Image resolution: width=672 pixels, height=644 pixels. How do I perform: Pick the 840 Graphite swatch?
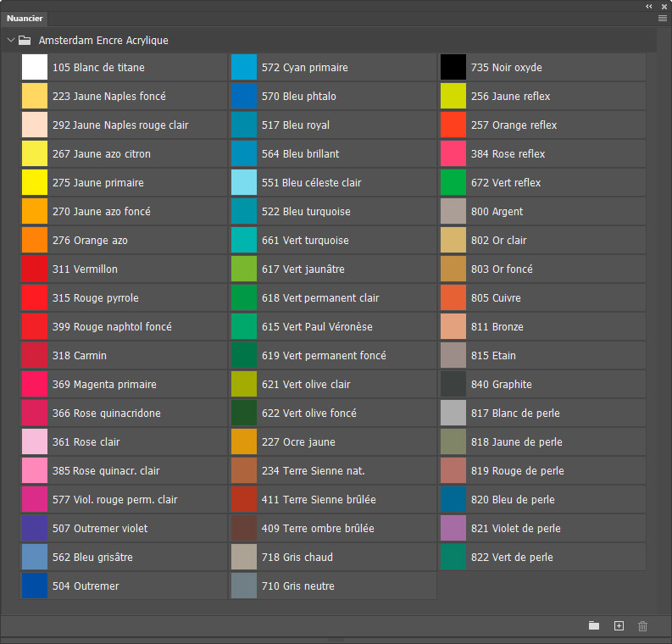[x=453, y=384]
